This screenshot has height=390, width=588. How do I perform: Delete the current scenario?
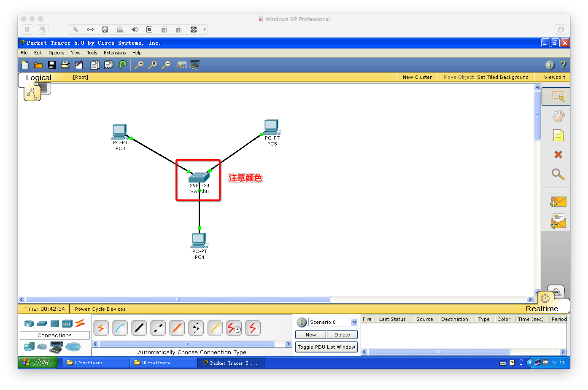tap(342, 335)
